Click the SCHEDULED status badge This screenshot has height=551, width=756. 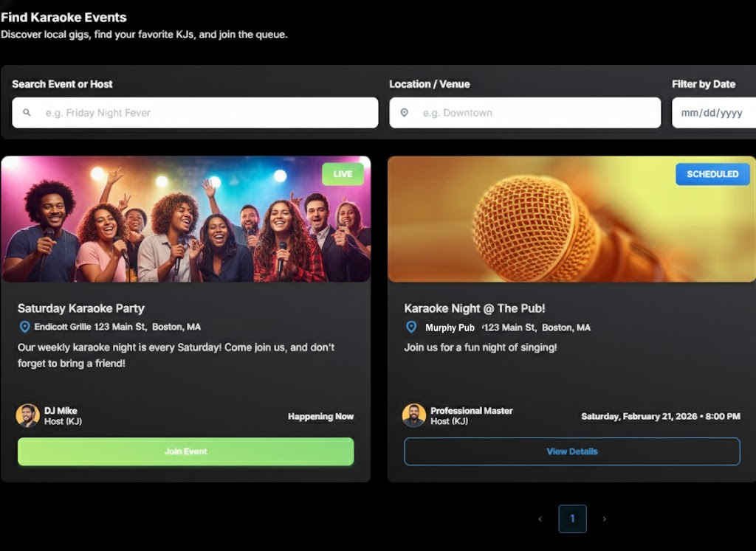712,174
